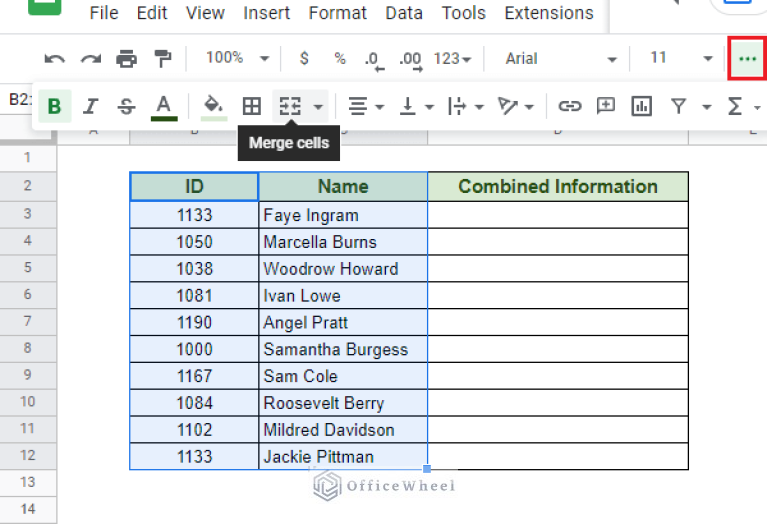The height and width of the screenshot is (524, 767).
Task: Select ID cell 1167
Action: [x=194, y=376]
